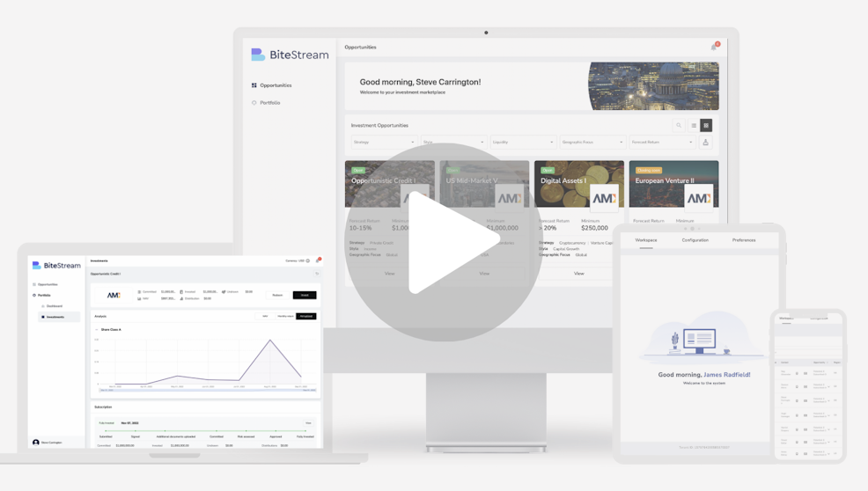Switch to list view in Investment Opportunities

(694, 126)
